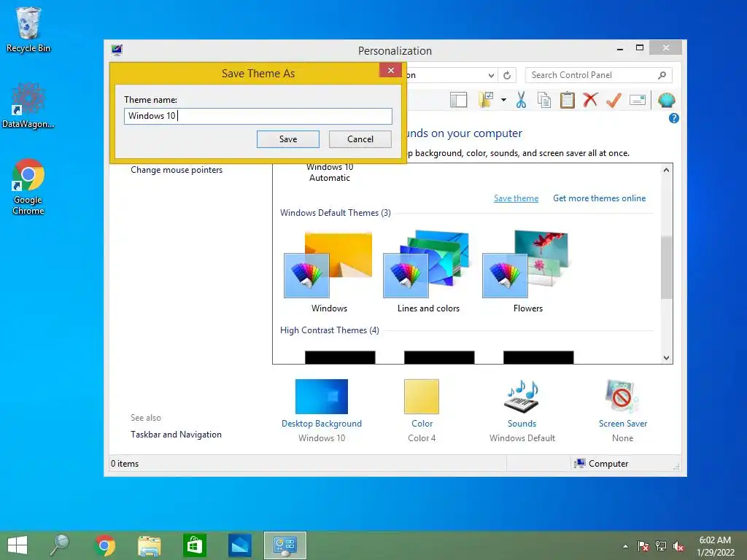Click the Action Center flag icon
Screen dimensions: 747x560
pyautogui.click(x=643, y=546)
